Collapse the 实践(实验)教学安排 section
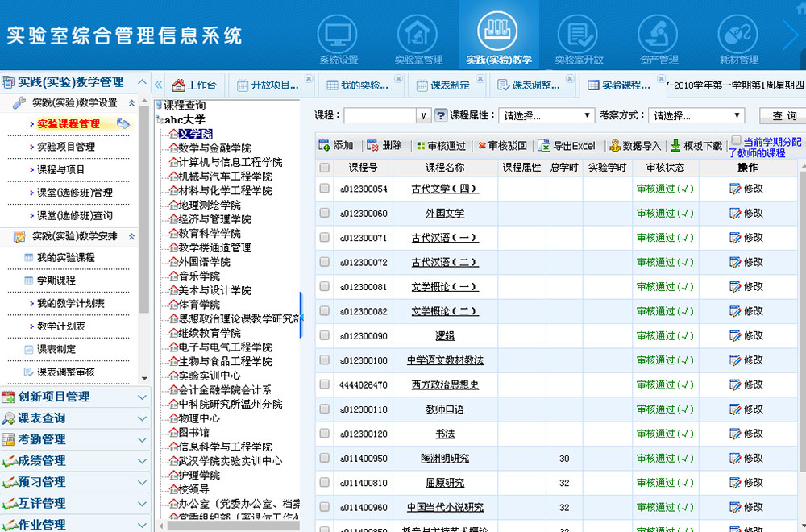The height and width of the screenshot is (532, 806). pyautogui.click(x=131, y=236)
